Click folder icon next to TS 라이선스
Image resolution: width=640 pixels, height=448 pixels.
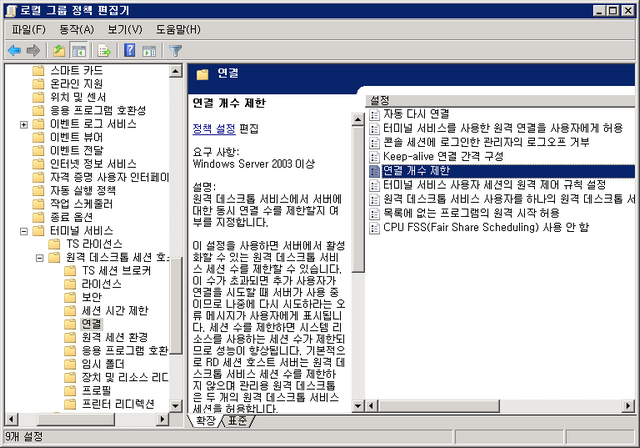(x=54, y=244)
